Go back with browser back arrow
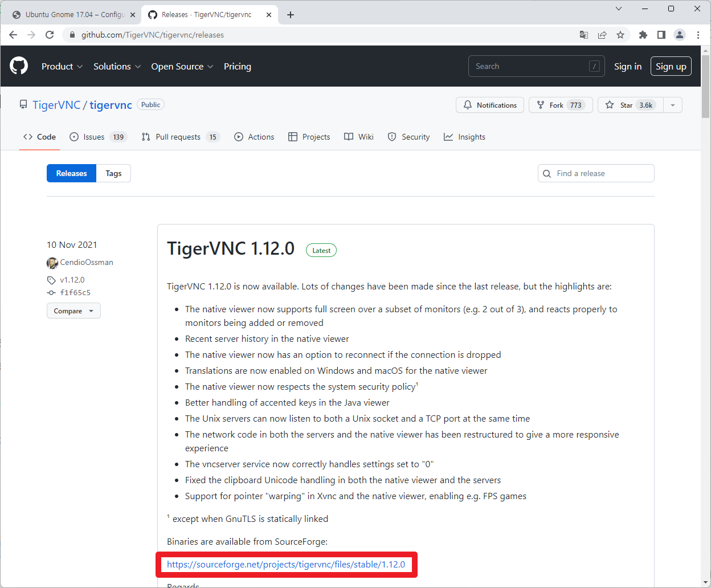711x588 pixels. tap(13, 35)
